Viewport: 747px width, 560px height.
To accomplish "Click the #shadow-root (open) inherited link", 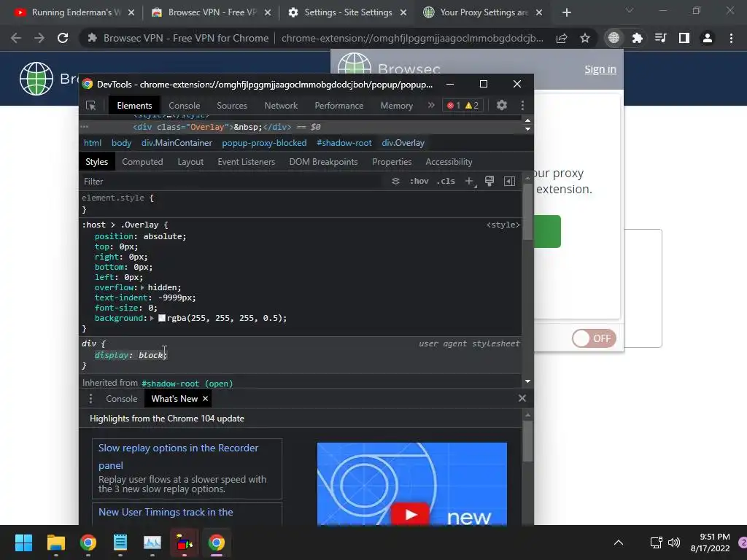I will point(187,384).
